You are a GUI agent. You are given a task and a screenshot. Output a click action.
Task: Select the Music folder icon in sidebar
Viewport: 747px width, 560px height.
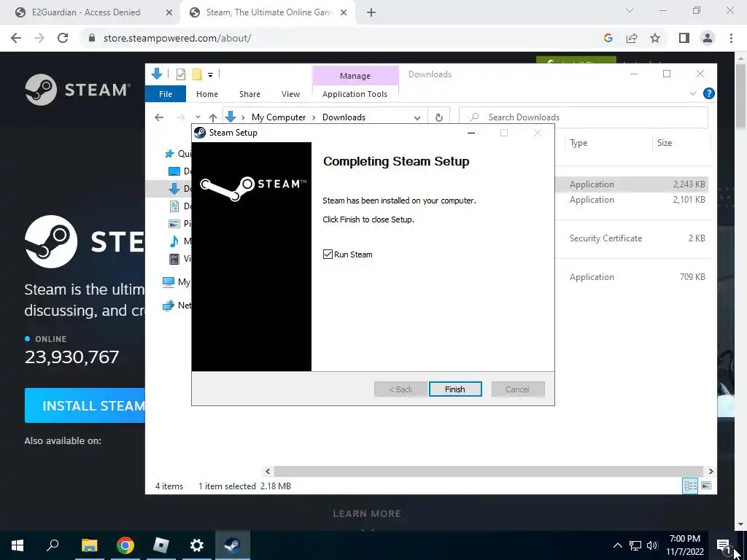174,241
